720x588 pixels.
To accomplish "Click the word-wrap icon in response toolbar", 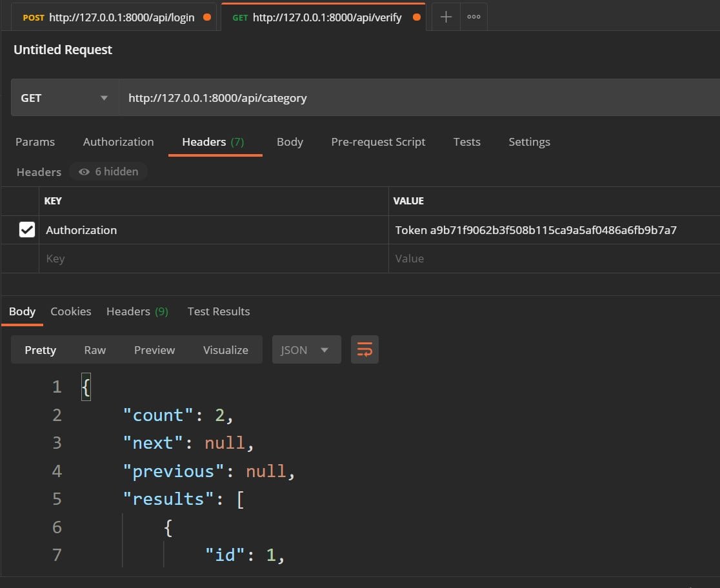I will click(365, 350).
